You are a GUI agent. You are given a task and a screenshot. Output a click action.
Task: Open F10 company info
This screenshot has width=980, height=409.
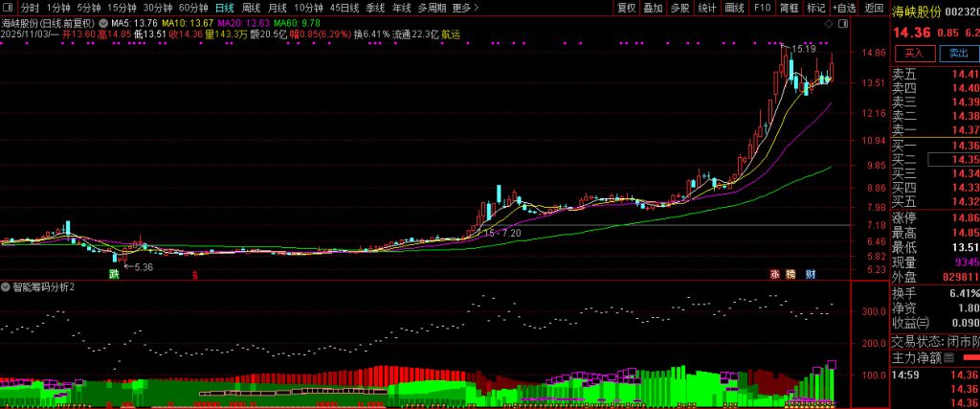762,8
